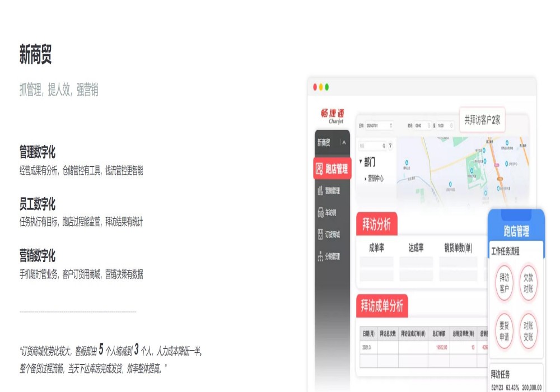Click the 车访销 car icon
Viewport: 560px width, 392px height.
320,213
